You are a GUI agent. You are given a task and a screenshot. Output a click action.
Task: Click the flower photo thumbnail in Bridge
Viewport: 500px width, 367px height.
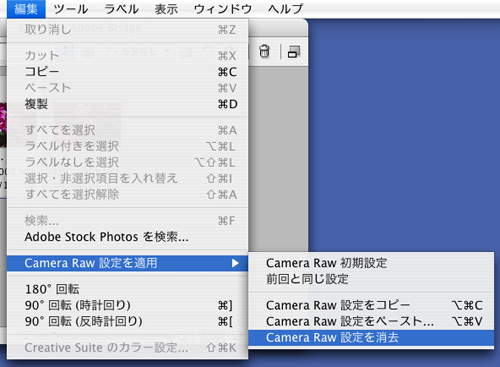(3, 125)
